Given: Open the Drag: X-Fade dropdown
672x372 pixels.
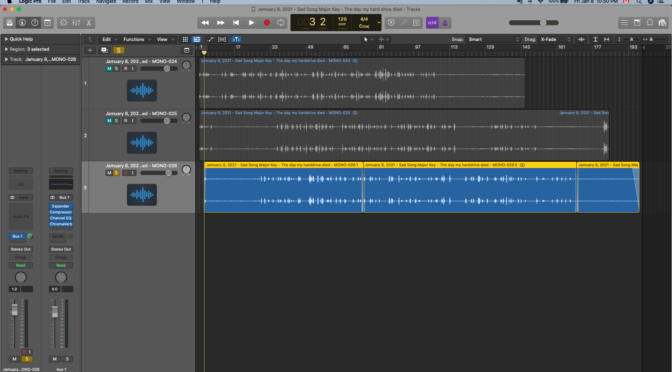Looking at the screenshot, I should tap(555, 39).
